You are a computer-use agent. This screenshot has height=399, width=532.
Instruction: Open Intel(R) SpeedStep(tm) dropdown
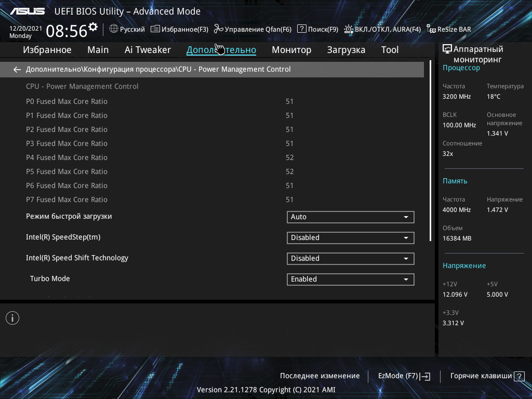click(x=351, y=238)
